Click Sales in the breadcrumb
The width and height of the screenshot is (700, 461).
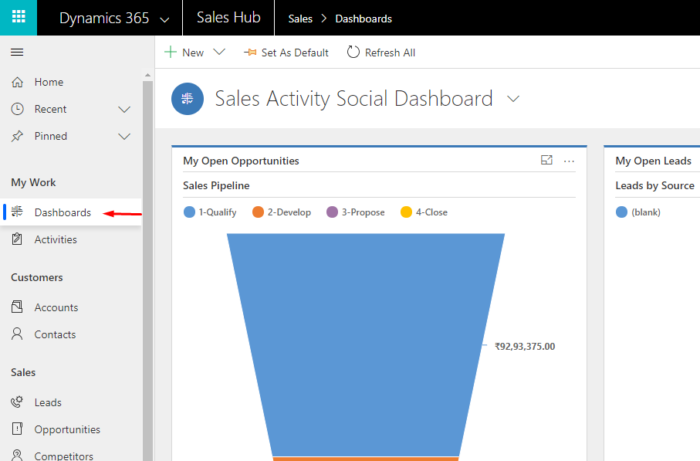point(300,19)
